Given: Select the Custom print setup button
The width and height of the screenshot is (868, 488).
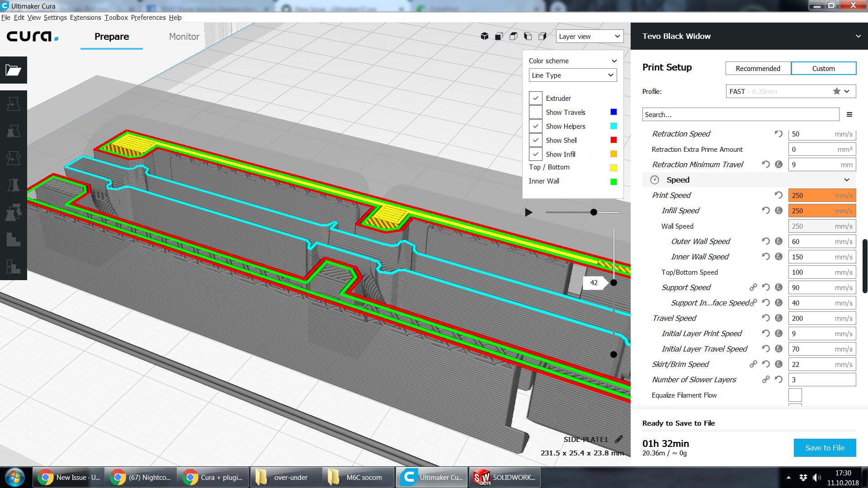Looking at the screenshot, I should pyautogui.click(x=823, y=68).
